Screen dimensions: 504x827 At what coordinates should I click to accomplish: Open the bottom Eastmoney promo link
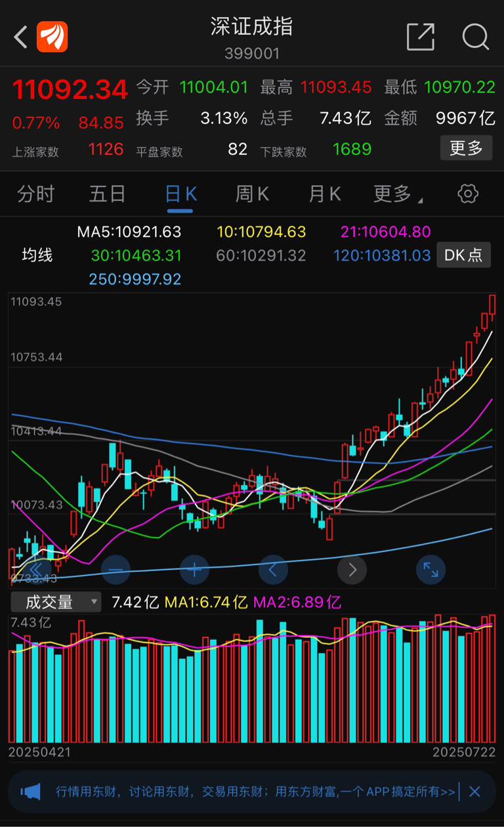(255, 792)
